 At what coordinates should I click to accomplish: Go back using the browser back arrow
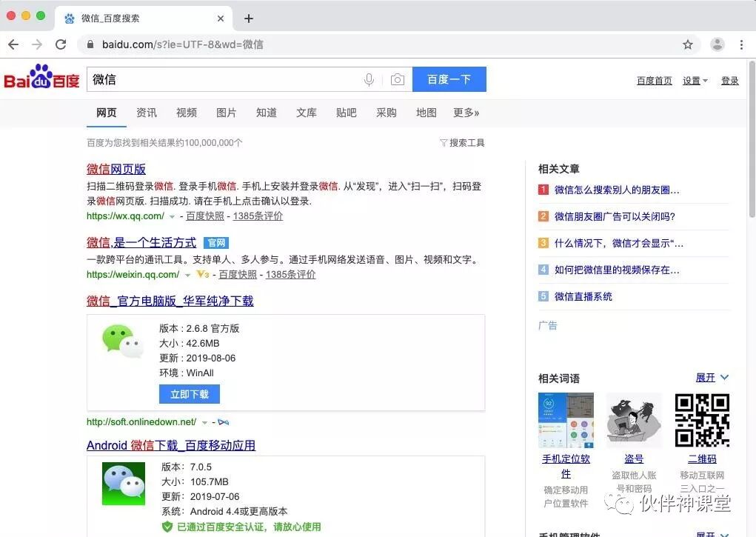coord(13,44)
